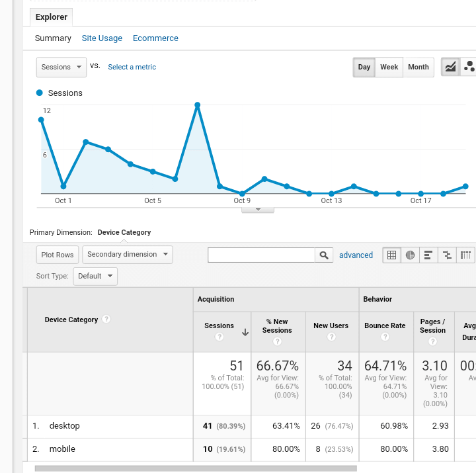Screen dimensions: 476x473
Task: Switch to the motion chart icon
Action: pyautogui.click(x=469, y=67)
